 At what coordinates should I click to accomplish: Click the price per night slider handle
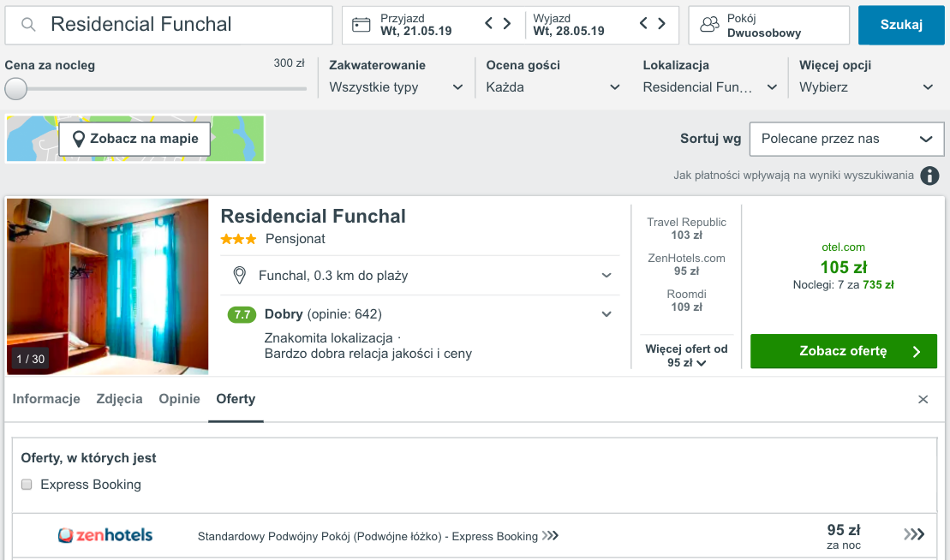[15, 88]
